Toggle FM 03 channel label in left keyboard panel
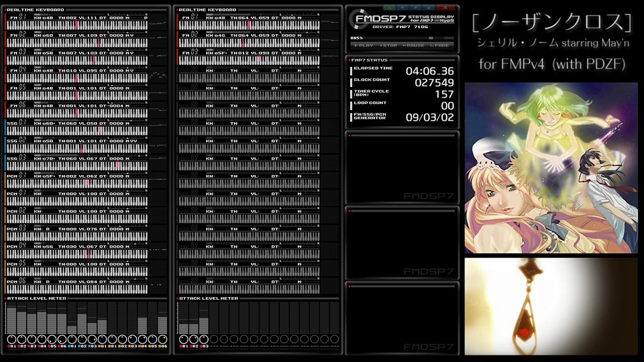The height and width of the screenshot is (362, 644). 17,52
